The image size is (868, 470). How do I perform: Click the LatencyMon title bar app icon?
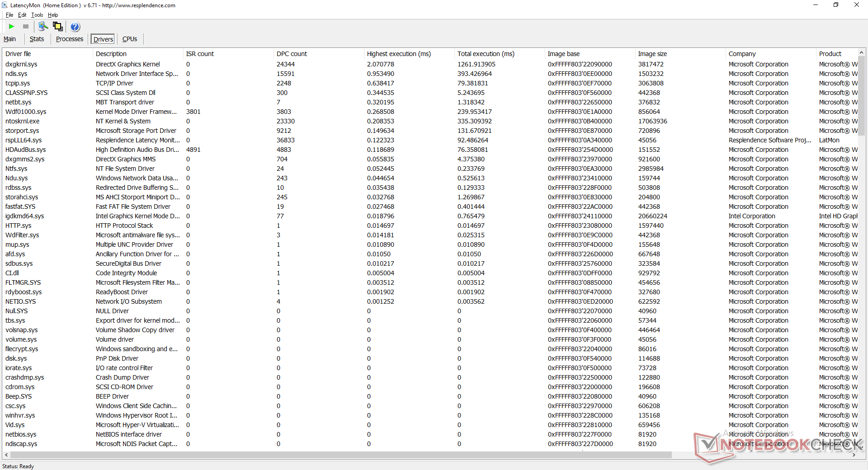(5, 5)
